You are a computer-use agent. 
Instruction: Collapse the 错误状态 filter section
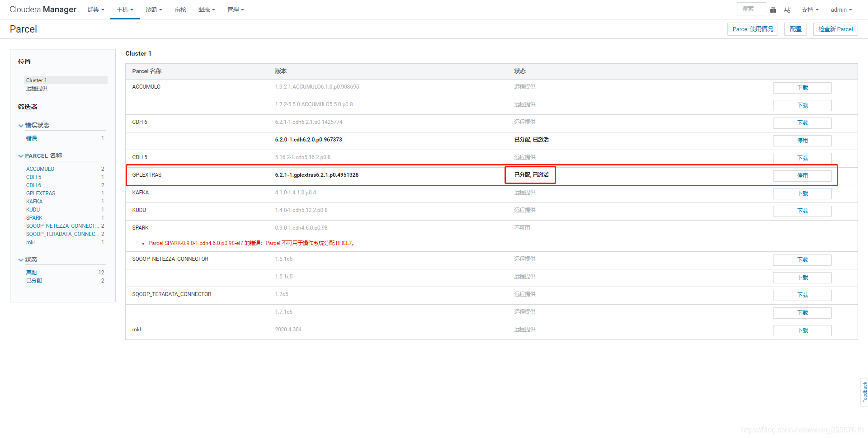tap(34, 125)
